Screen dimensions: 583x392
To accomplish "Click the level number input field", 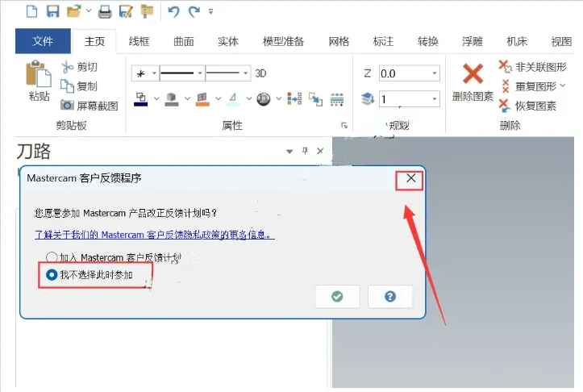I will [x=410, y=99].
